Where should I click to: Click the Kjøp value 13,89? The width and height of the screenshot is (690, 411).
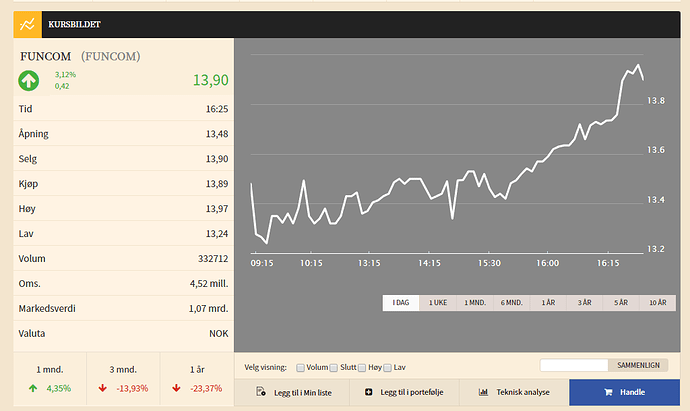point(217,184)
